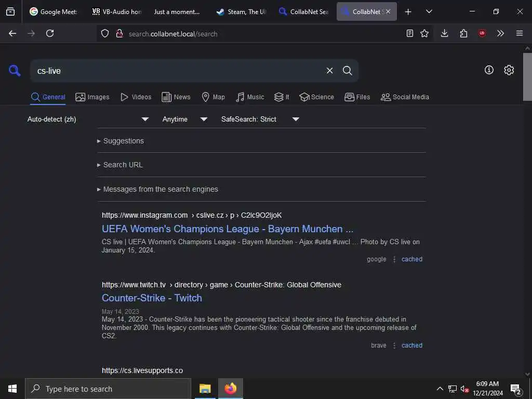Viewport: 532px width, 399px height.
Task: Select the Social Media search category
Action: point(405,97)
